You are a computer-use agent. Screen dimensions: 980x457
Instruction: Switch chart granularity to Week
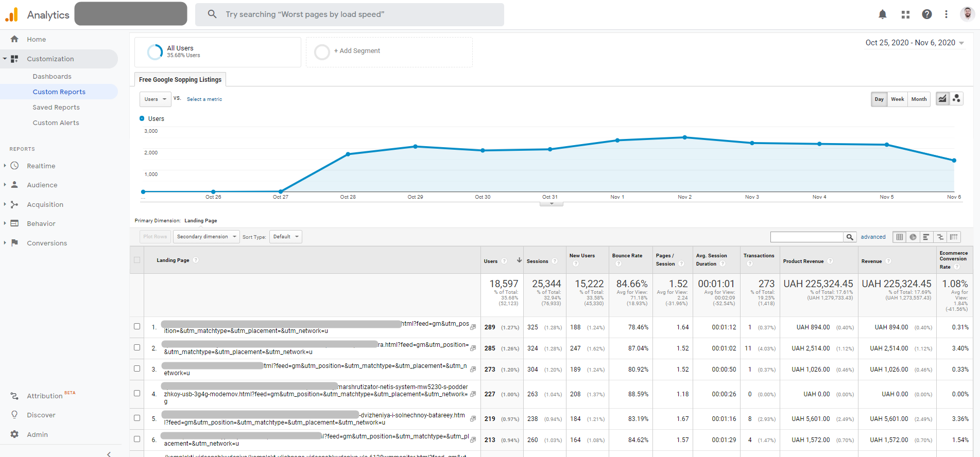click(x=897, y=99)
